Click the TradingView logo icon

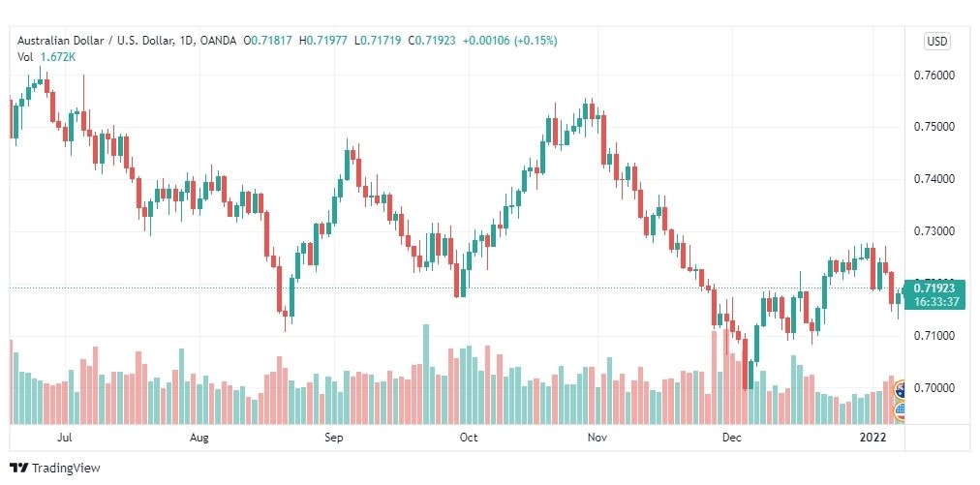click(18, 468)
